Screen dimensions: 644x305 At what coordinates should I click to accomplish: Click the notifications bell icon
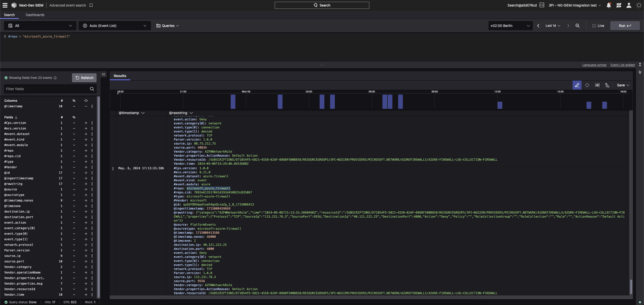(609, 5)
